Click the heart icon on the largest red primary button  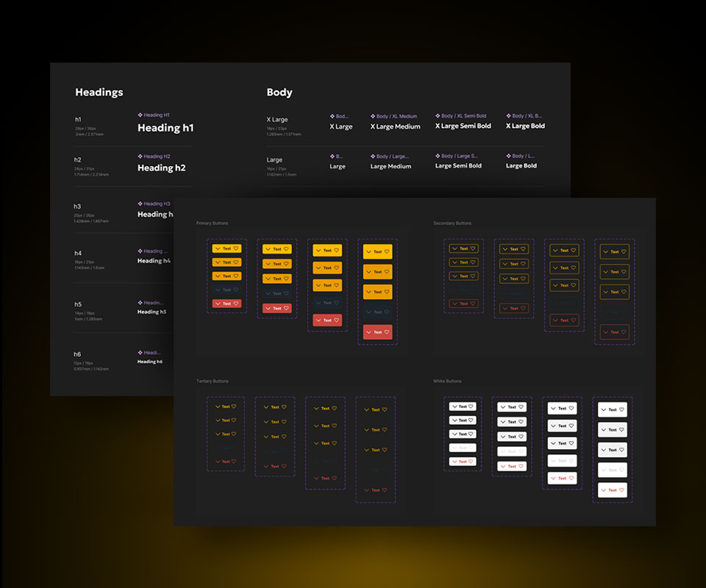point(387,332)
